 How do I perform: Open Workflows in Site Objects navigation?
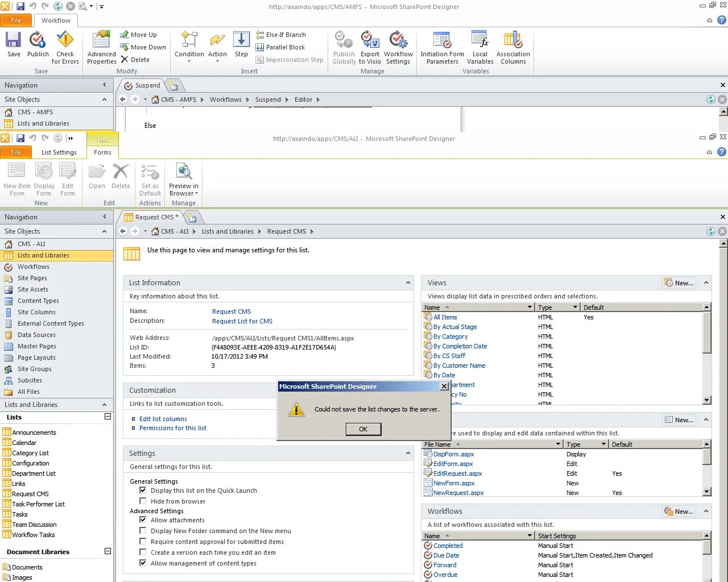[34, 267]
